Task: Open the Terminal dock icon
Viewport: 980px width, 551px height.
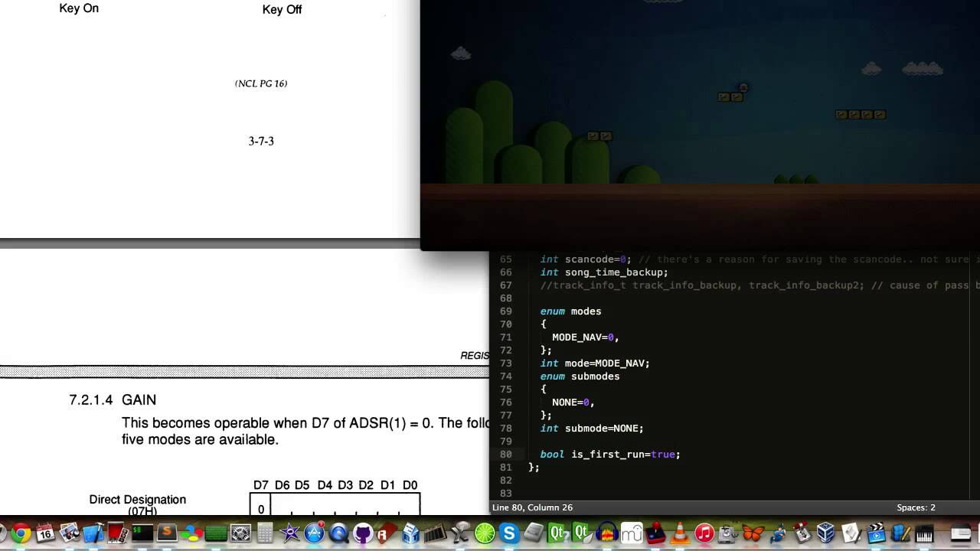Action: (x=142, y=533)
